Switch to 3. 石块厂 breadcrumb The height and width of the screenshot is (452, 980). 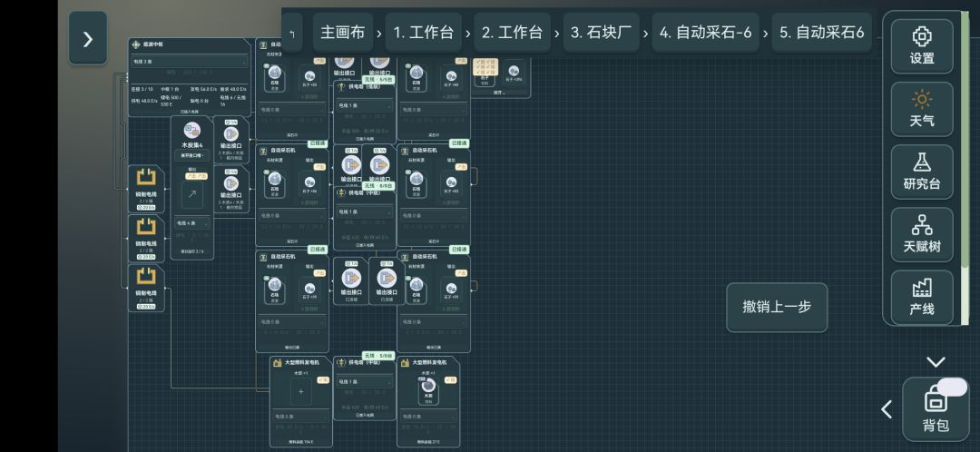coord(601,33)
